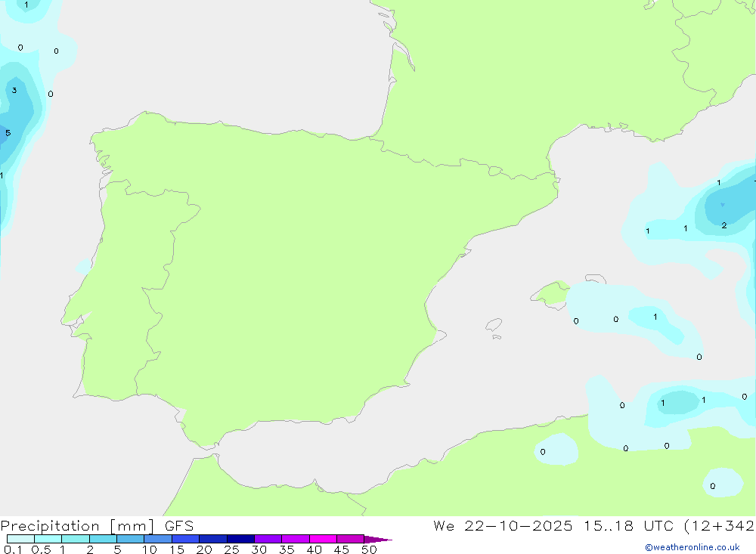
Task: Select the 40–45 mm magenta legend swatch
Action: click(323, 539)
